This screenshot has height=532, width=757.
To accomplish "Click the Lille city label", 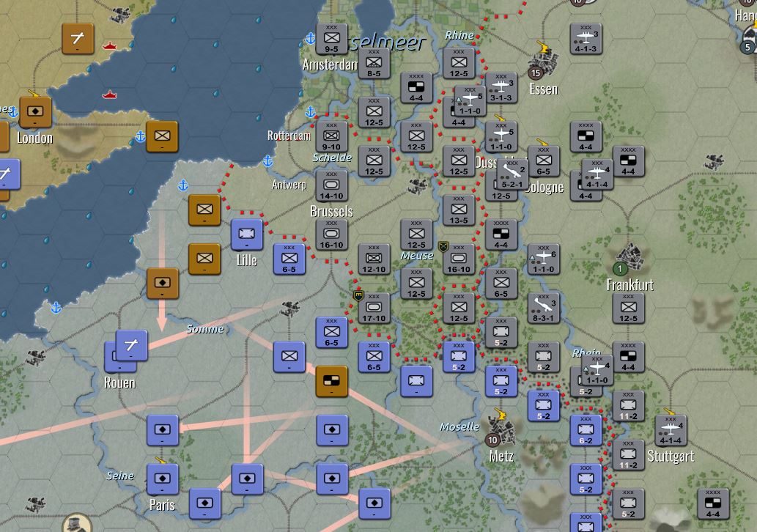I will coord(247,261).
